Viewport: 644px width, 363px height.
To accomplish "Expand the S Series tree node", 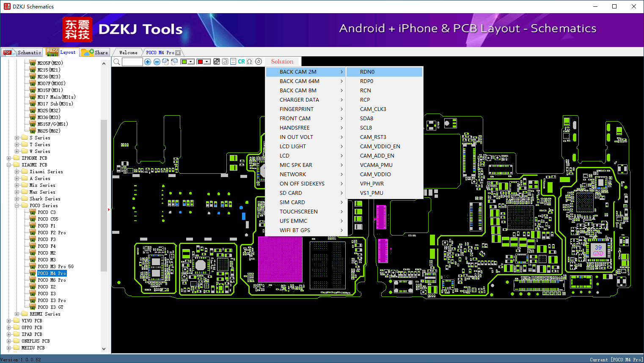I will pyautogui.click(x=17, y=138).
